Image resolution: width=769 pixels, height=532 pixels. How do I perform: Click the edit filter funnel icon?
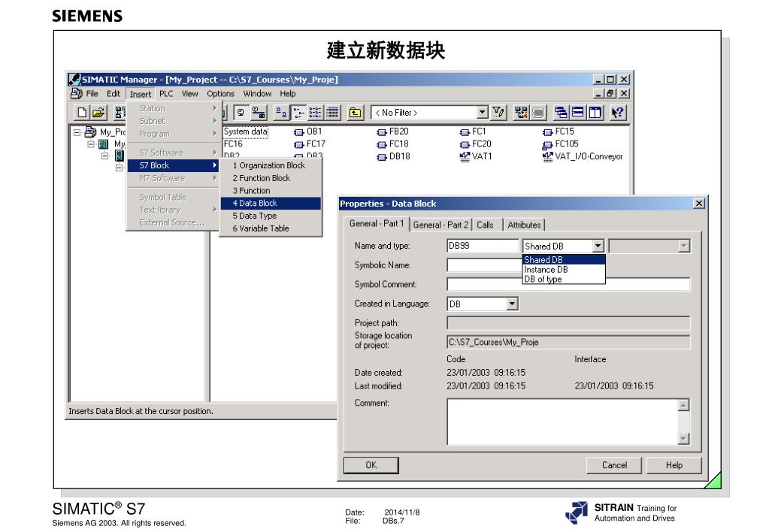click(498, 112)
